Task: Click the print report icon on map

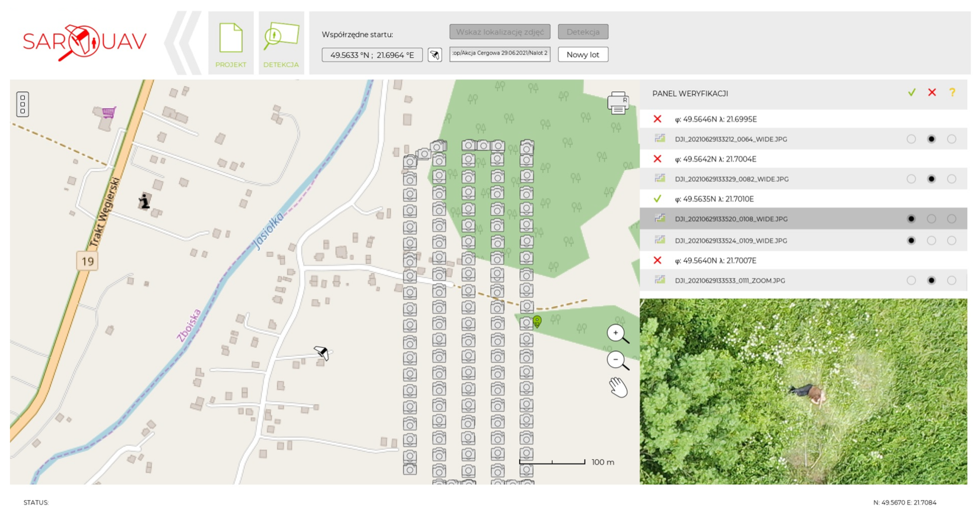Action: click(618, 103)
